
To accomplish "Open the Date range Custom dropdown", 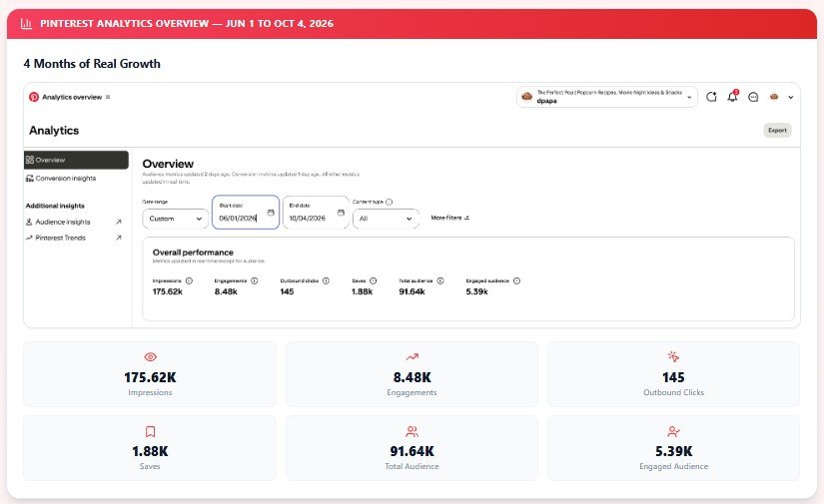I will pyautogui.click(x=175, y=219).
